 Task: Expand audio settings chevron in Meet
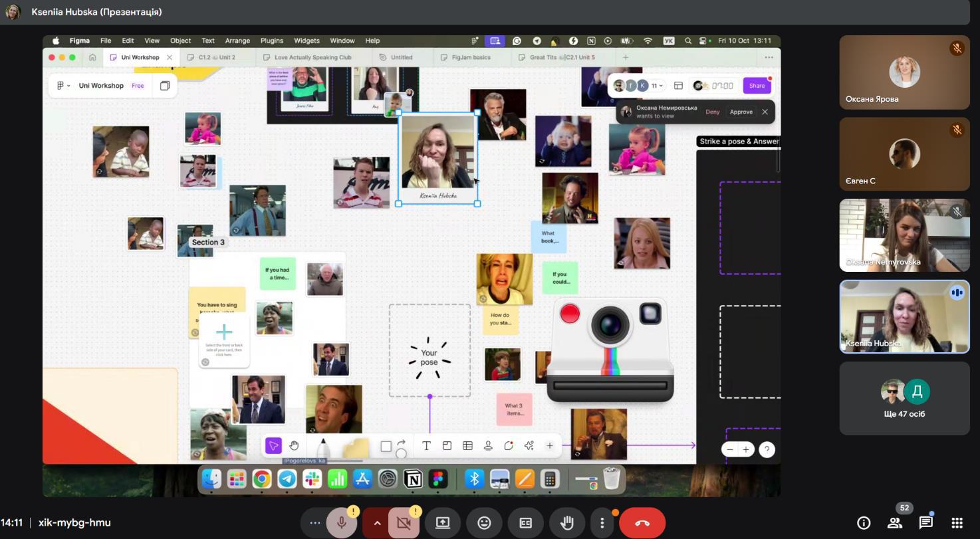[x=377, y=523]
